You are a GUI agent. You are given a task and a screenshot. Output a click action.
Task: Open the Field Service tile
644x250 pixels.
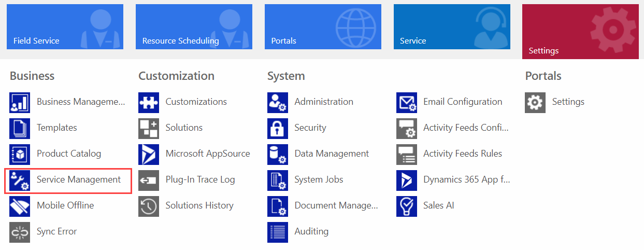[x=65, y=26]
